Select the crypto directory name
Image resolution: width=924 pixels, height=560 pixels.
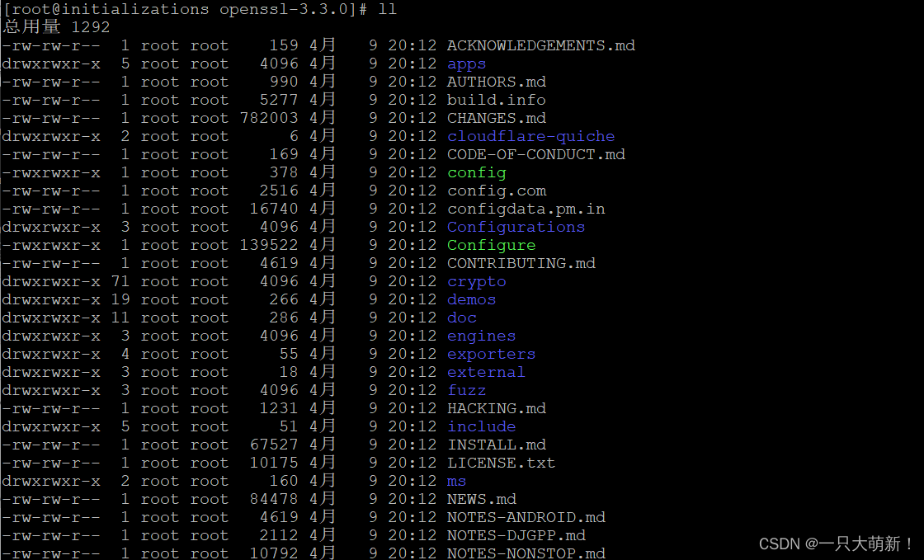(x=476, y=282)
